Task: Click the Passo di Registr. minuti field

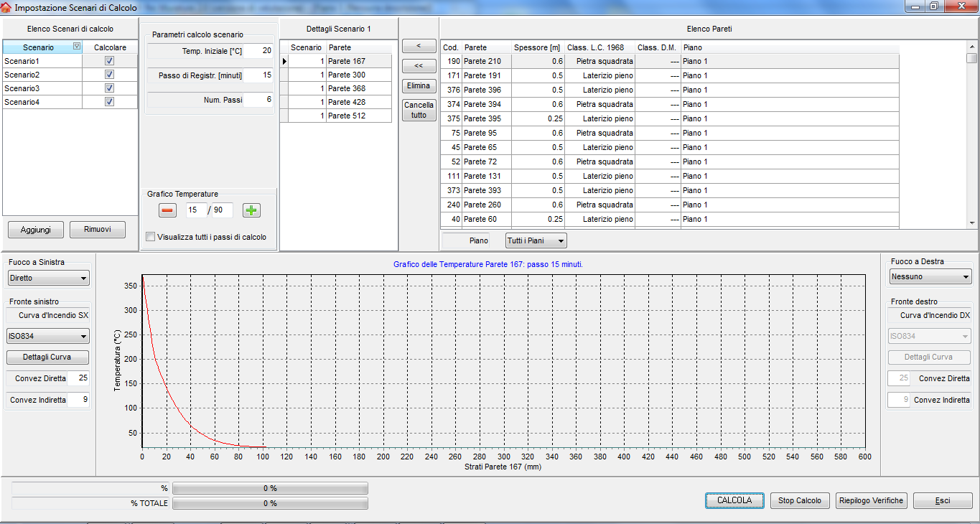Action: 258,75
